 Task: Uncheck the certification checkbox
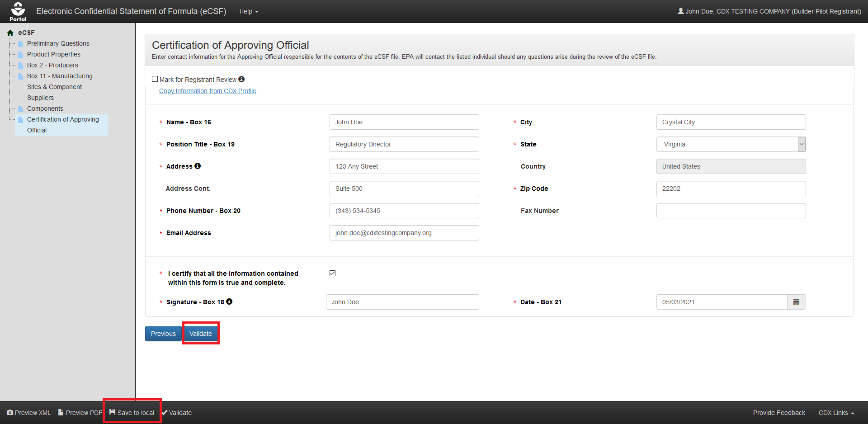pyautogui.click(x=333, y=273)
